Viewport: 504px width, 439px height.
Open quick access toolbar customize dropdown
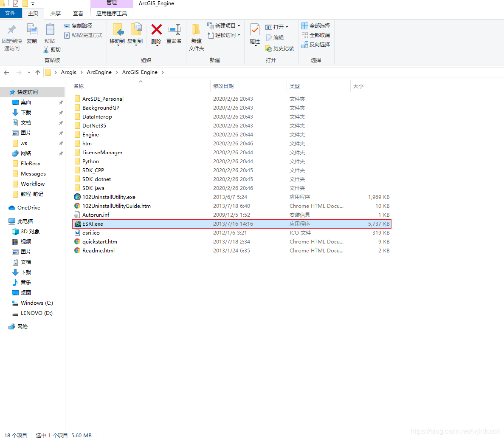[x=33, y=4]
